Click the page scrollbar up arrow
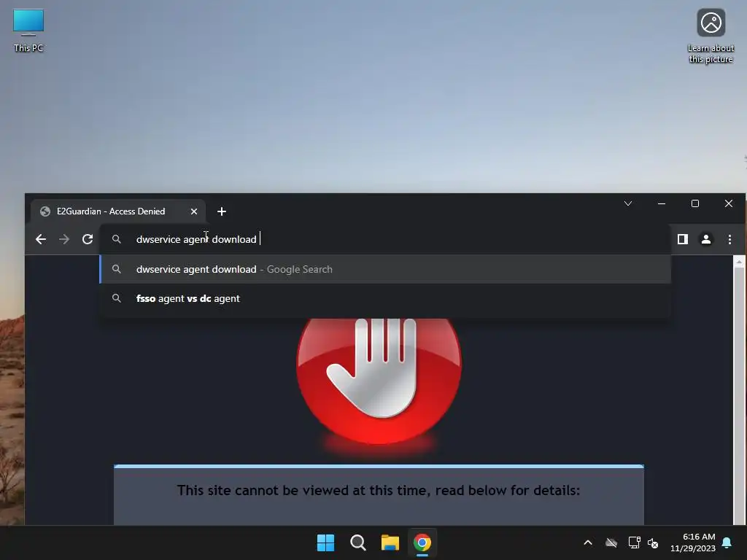This screenshot has height=560, width=747. [739, 262]
